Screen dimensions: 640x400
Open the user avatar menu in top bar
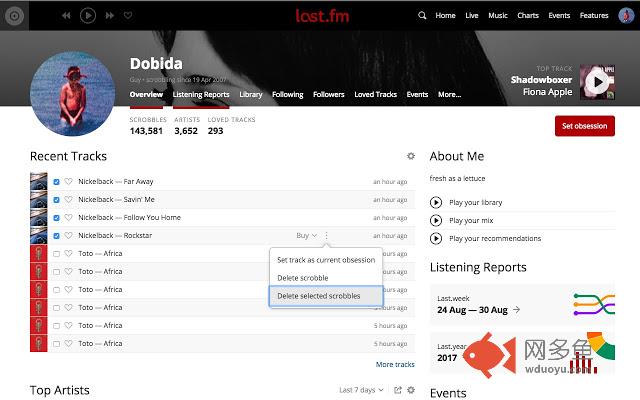[x=626, y=16]
